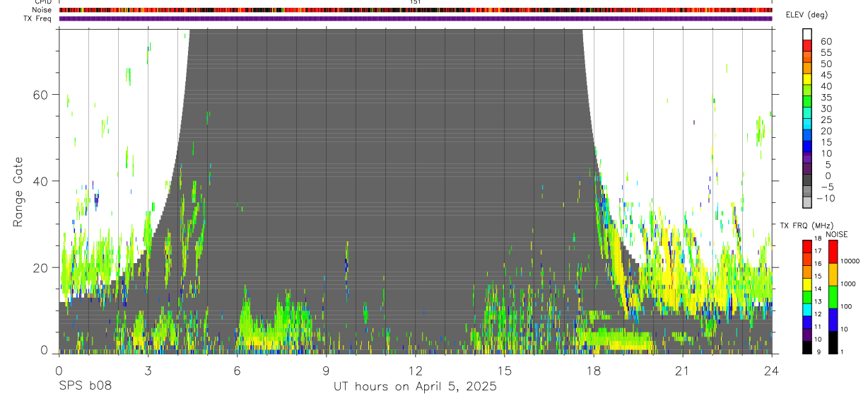
Task: Click the light gray -10 elevation swatch
Action: [x=807, y=202]
